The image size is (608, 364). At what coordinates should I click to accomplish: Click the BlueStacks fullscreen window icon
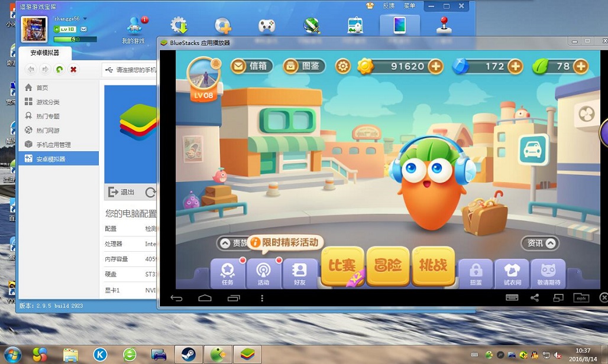click(558, 297)
